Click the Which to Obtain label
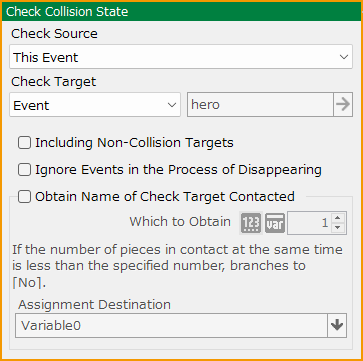The height and width of the screenshot is (361, 363). [180, 222]
